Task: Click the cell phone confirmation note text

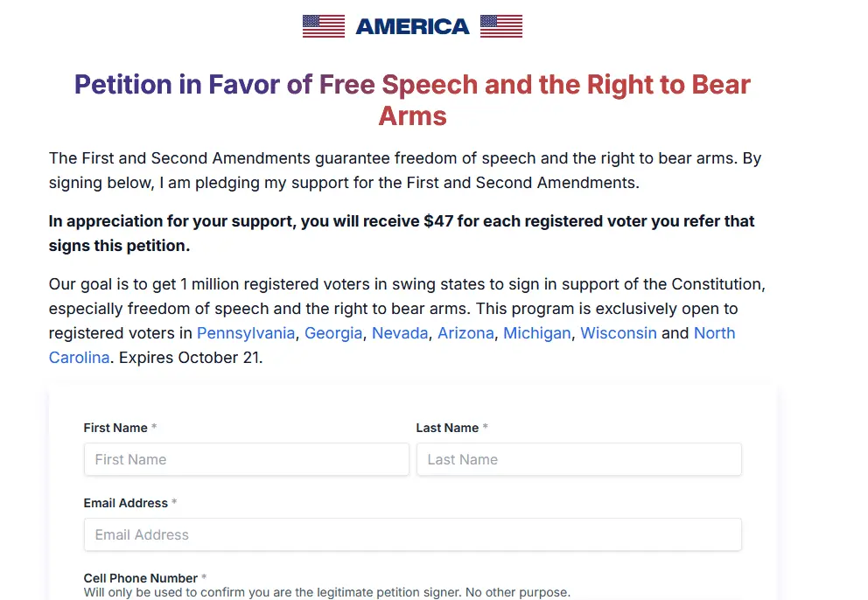Action: 326,592
